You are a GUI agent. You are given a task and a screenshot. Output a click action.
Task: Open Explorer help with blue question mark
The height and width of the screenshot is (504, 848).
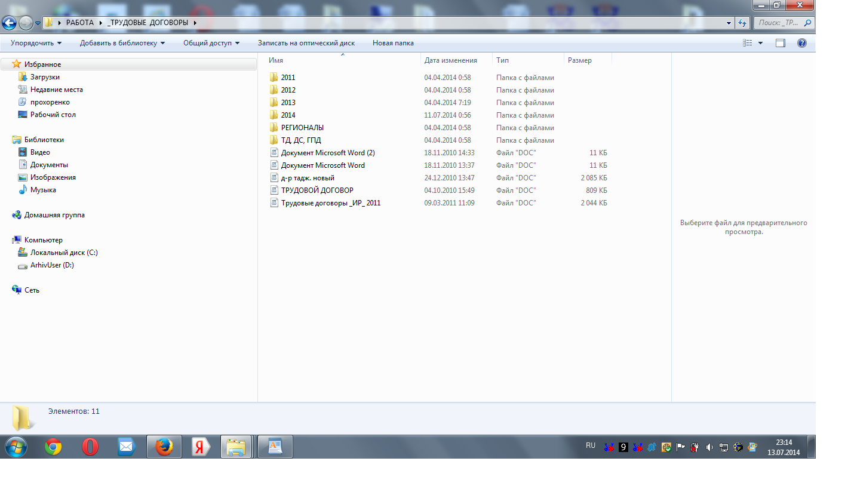(x=802, y=43)
